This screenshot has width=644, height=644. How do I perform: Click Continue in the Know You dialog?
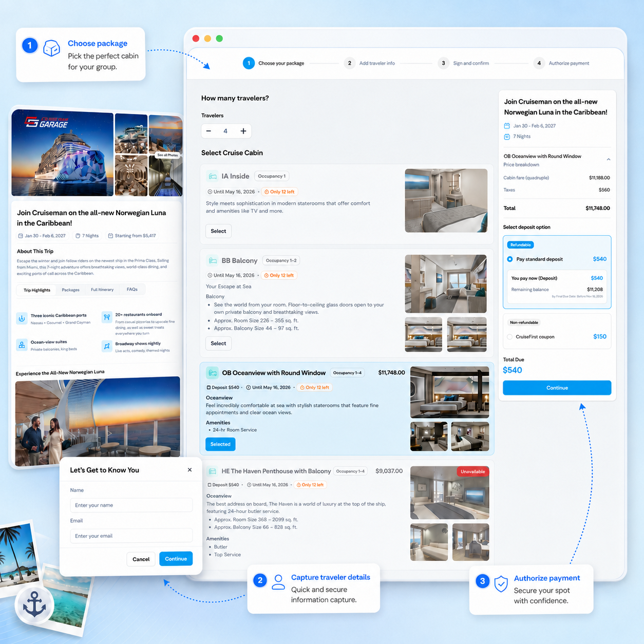(176, 559)
